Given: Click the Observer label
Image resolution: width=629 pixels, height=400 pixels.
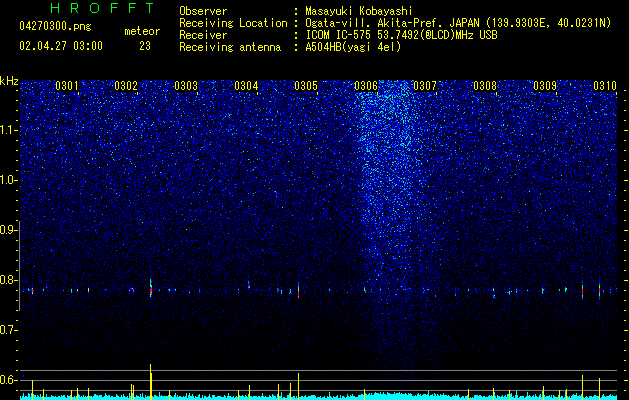Looking at the screenshot, I should point(203,11).
